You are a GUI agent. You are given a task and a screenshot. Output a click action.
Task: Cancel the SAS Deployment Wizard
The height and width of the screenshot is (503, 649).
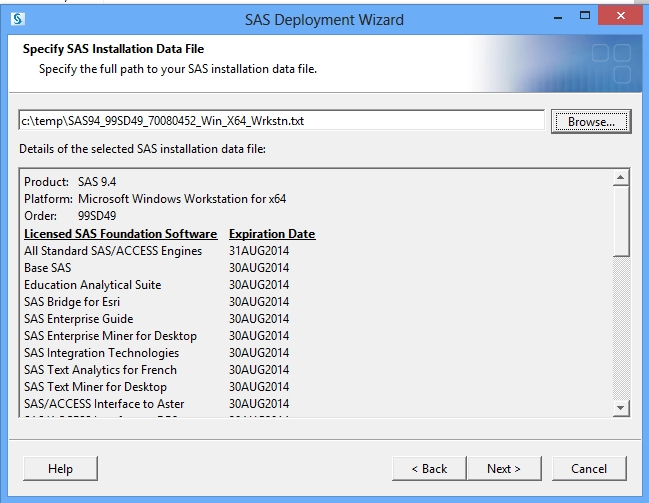pyautogui.click(x=589, y=469)
